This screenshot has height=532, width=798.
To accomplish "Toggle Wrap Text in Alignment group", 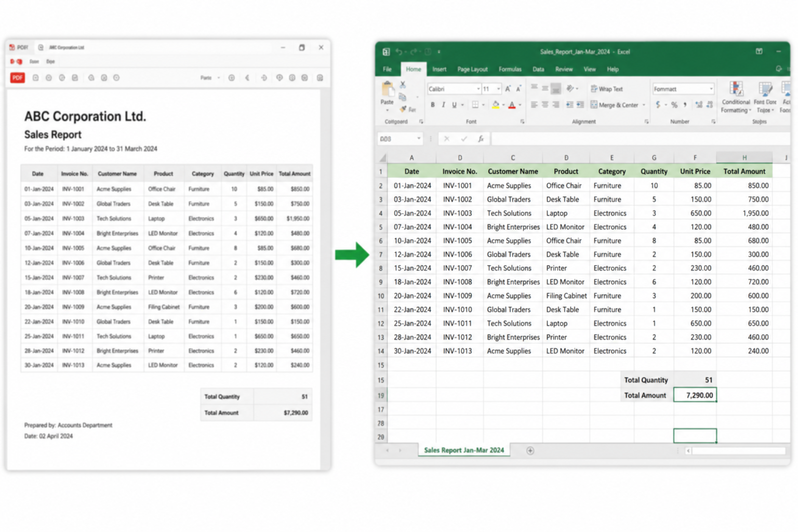I will click(x=607, y=89).
